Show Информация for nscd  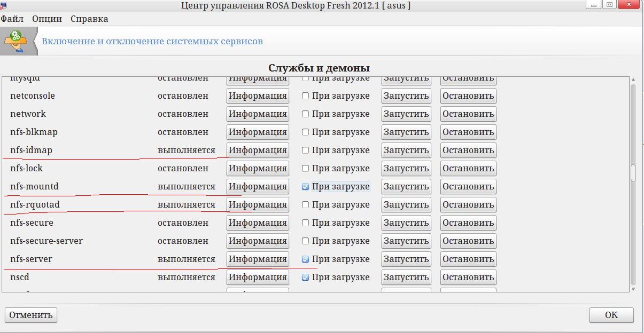pos(258,277)
